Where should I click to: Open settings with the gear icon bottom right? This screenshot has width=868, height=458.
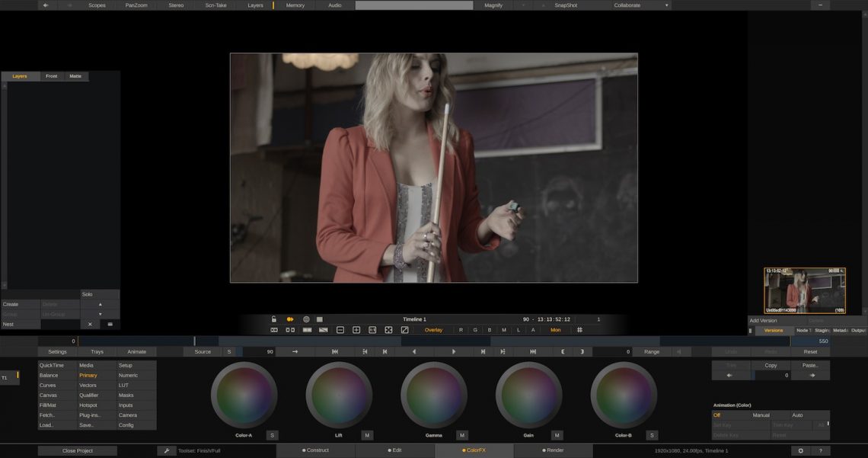pyautogui.click(x=800, y=450)
